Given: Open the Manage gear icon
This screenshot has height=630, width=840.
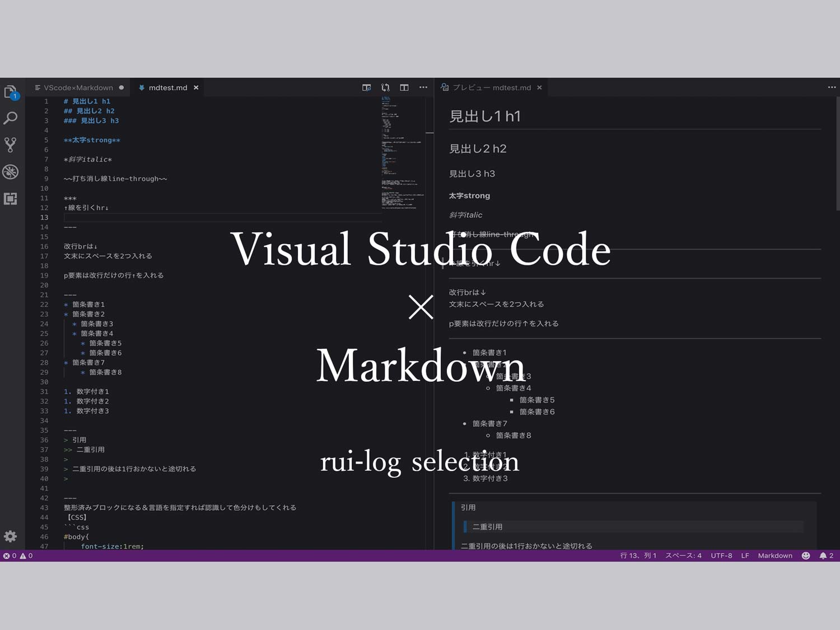Looking at the screenshot, I should [11, 536].
